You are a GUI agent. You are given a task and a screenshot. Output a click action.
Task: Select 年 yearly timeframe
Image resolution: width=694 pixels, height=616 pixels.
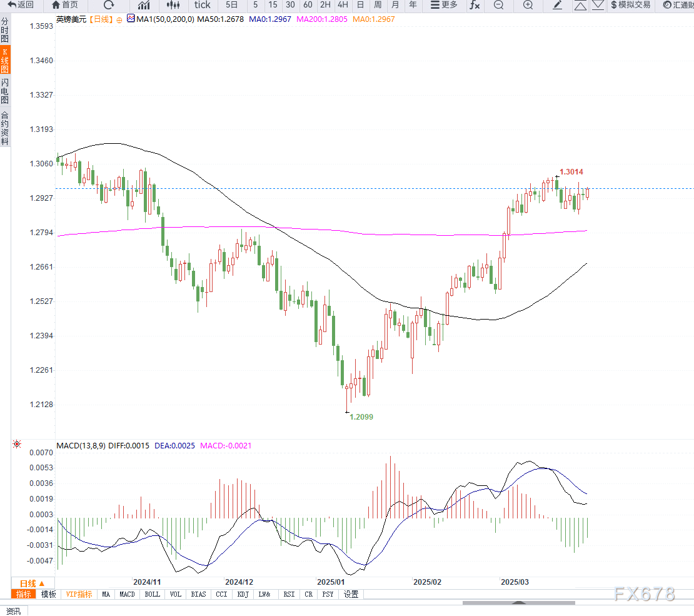coord(413,5)
